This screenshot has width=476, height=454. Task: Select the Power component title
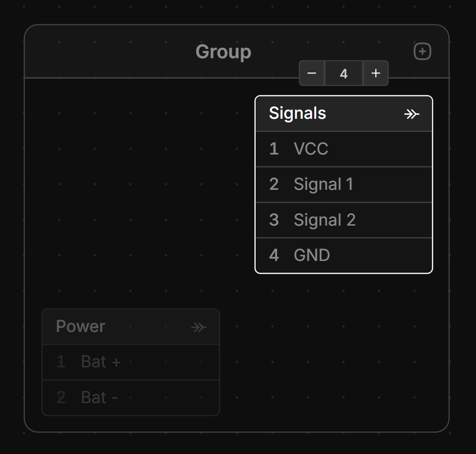point(81,327)
